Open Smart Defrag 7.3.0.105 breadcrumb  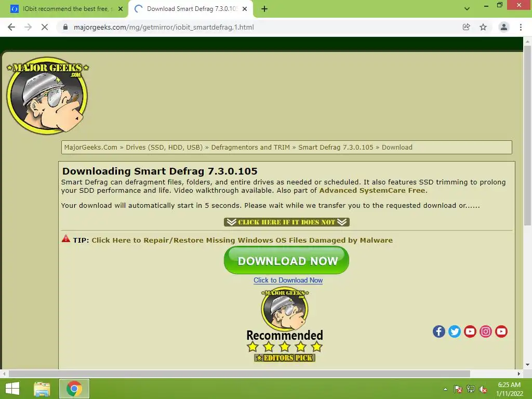[x=336, y=147]
